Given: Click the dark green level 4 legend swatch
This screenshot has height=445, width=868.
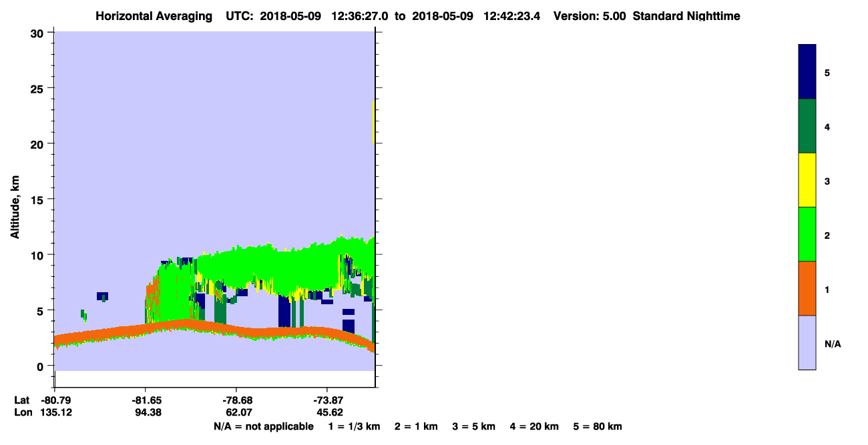Looking at the screenshot, I should point(807,126).
